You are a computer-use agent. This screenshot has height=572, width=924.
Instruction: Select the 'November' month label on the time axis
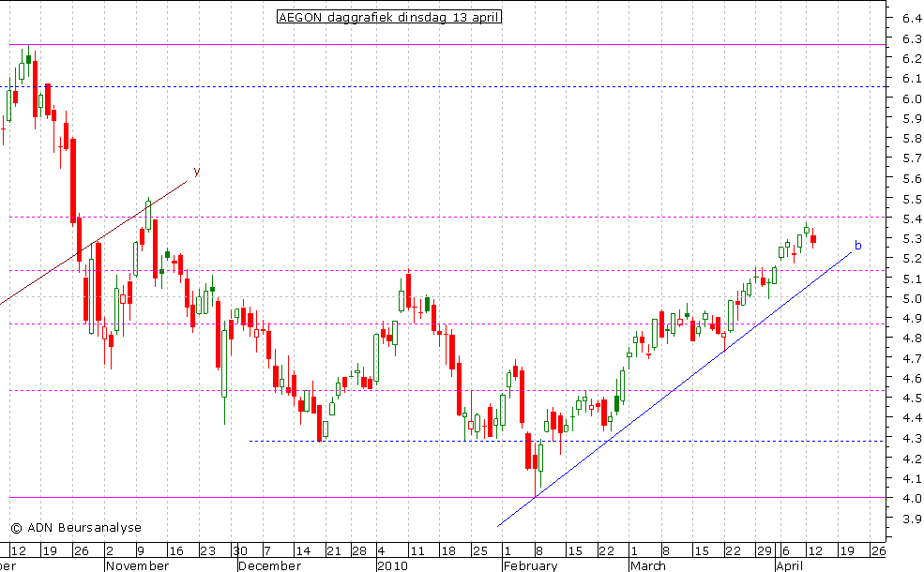click(x=137, y=565)
